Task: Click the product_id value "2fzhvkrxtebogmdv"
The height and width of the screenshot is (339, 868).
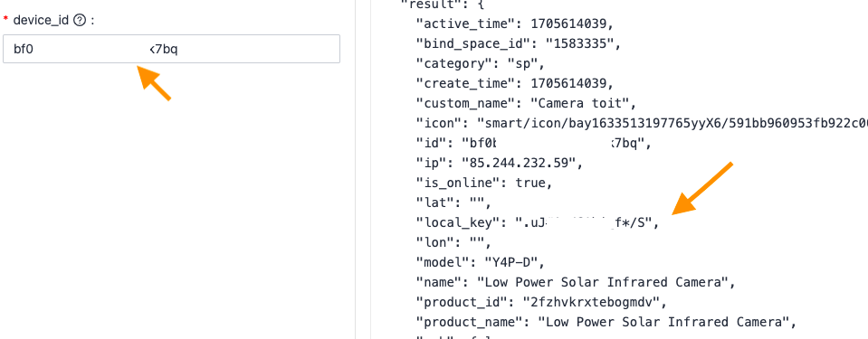Action: (x=592, y=302)
